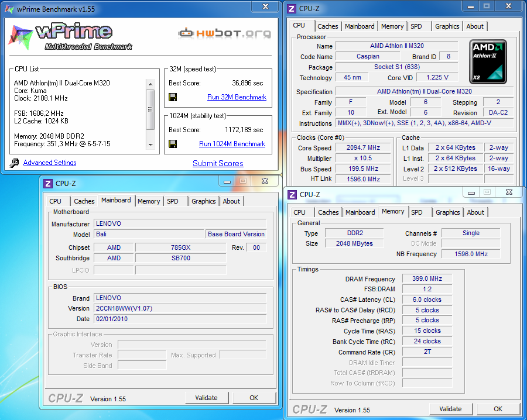The width and height of the screenshot is (527, 420).
Task: Open Mainboard tab in Memory CPU-Z window
Action: 360,212
